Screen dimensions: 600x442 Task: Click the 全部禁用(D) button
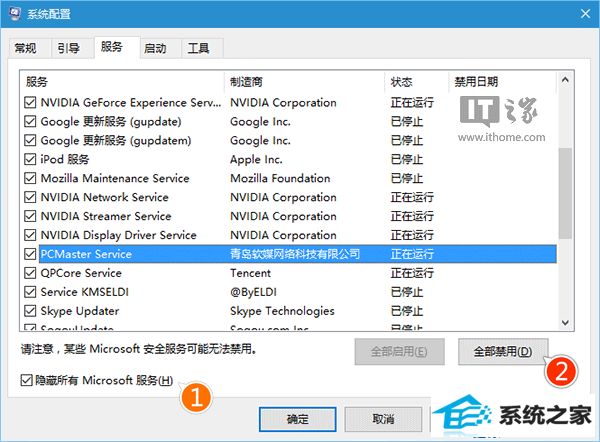(x=503, y=352)
